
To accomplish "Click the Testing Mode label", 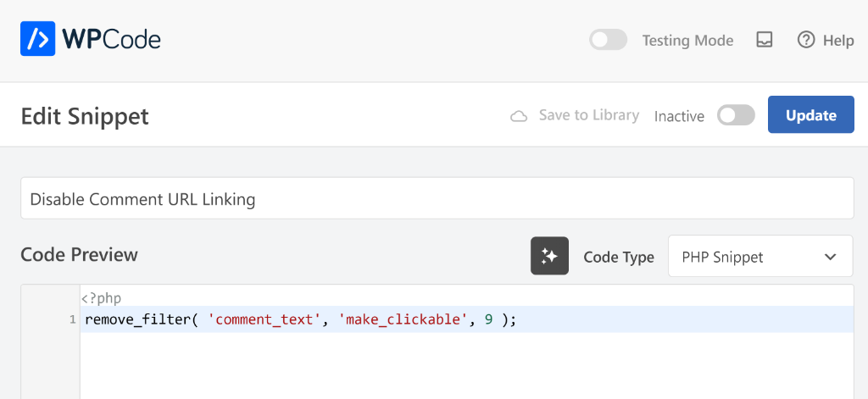I will [687, 41].
